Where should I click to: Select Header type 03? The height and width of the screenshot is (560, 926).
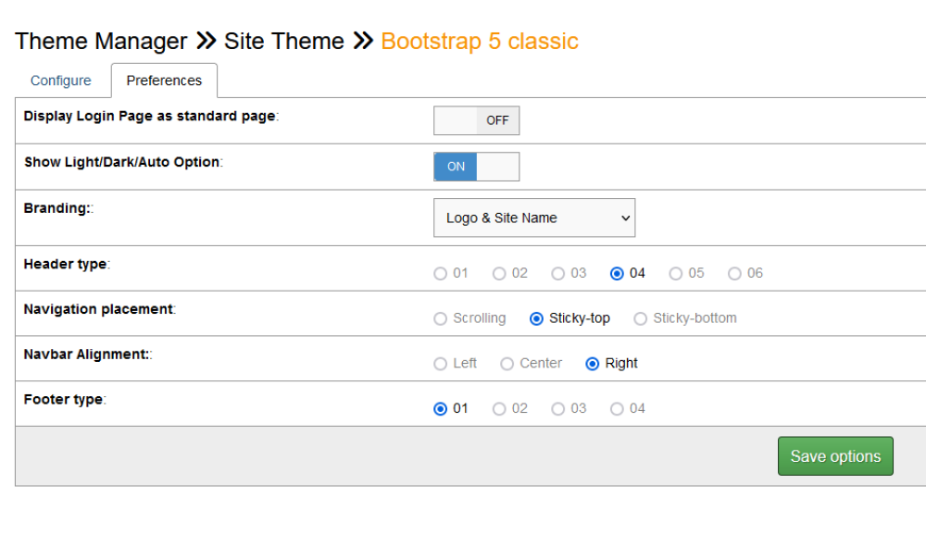click(x=557, y=274)
